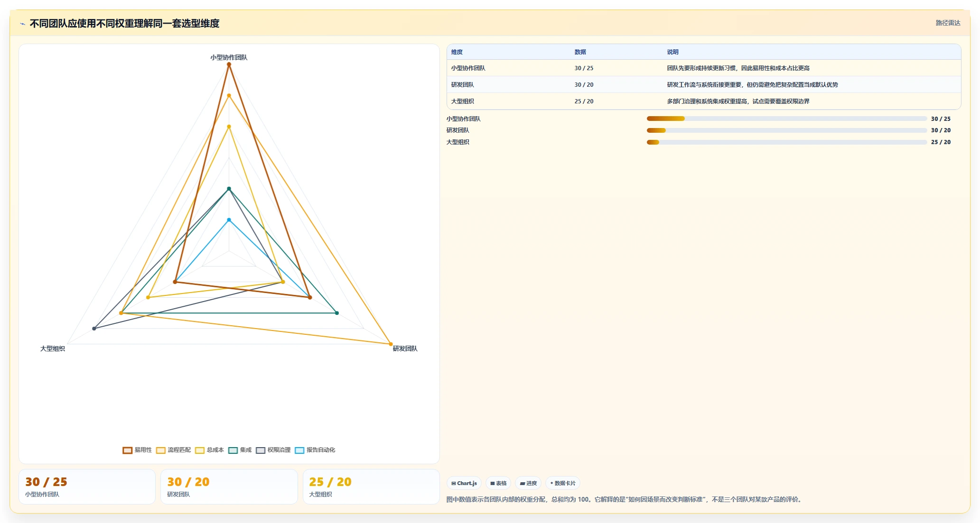
Task: Click the gray data point nearest 大型组织 label
Action: pos(94,329)
